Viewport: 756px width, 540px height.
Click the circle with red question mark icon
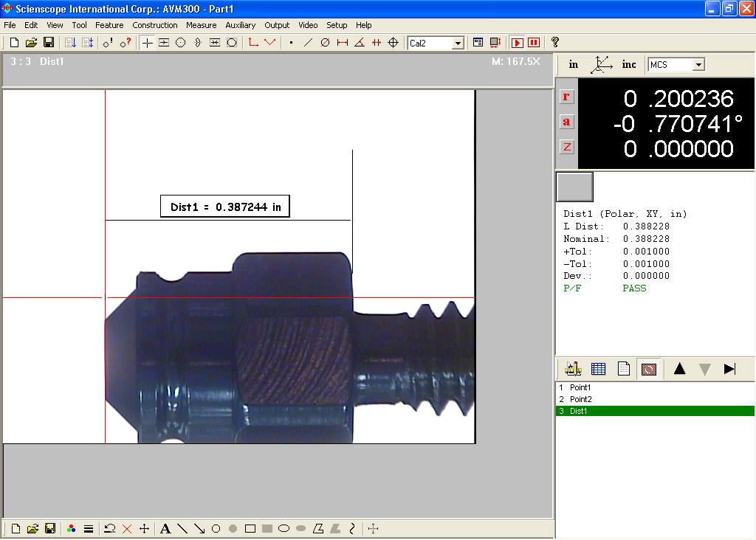pos(126,42)
